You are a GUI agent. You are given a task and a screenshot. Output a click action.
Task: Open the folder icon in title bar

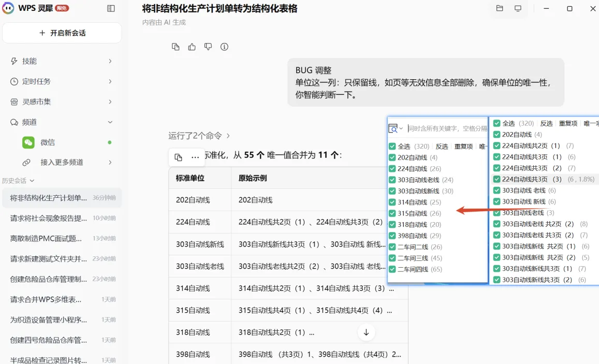pyautogui.click(x=499, y=8)
